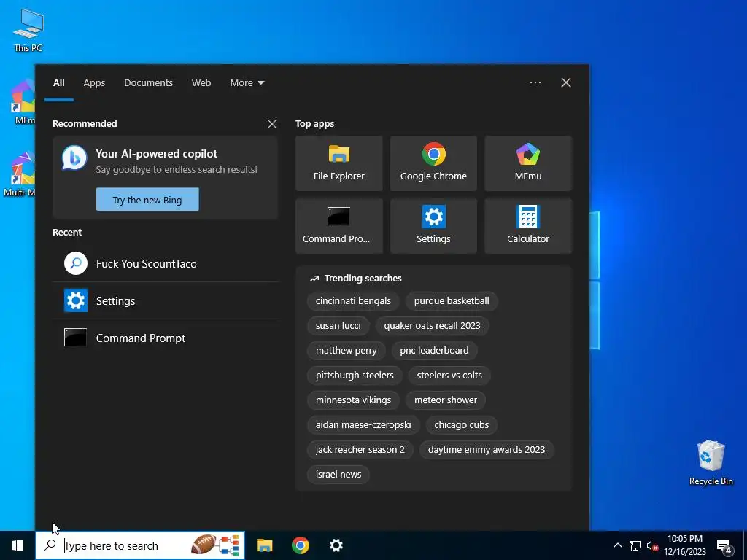The width and height of the screenshot is (747, 560).
Task: Click the muted volume tray icon
Action: click(652, 545)
